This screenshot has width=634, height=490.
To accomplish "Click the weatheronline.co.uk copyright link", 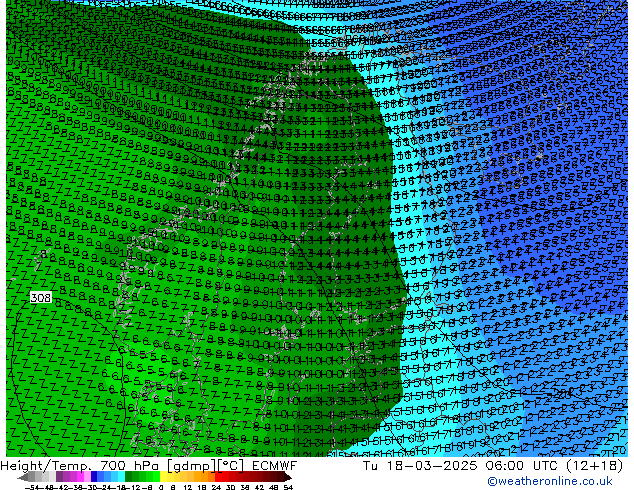I will (549, 481).
